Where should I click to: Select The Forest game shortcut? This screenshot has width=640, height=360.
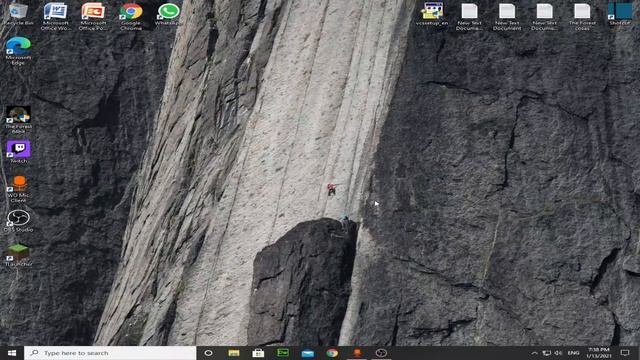point(18,120)
